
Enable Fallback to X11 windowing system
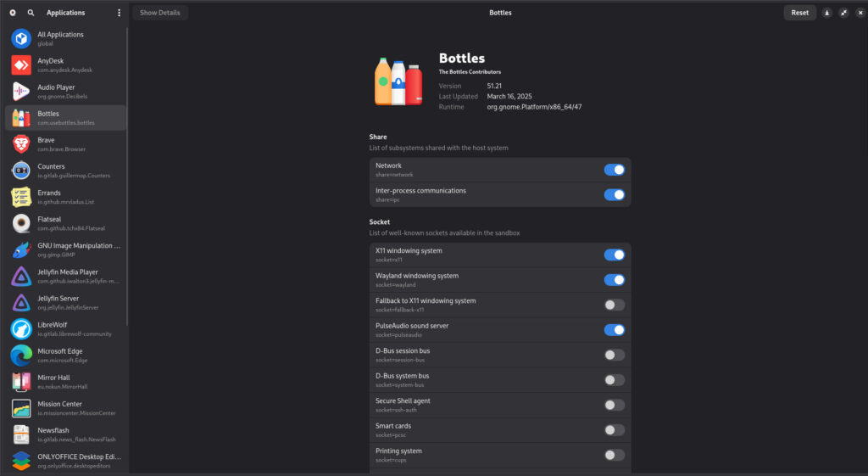pos(615,305)
